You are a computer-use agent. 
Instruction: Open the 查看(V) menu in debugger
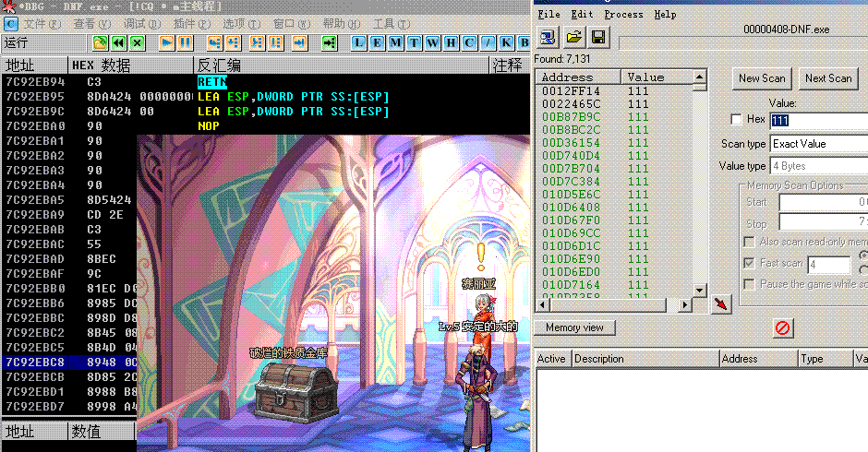tap(92, 24)
